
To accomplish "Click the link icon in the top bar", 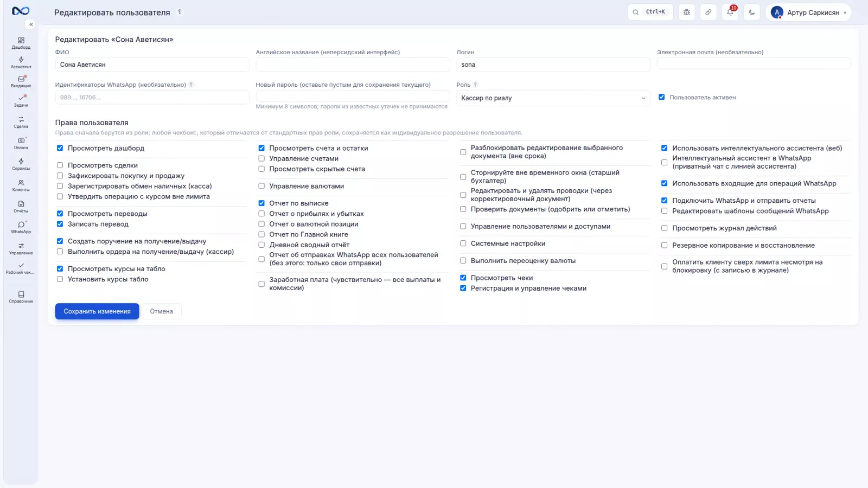I will pyautogui.click(x=709, y=12).
